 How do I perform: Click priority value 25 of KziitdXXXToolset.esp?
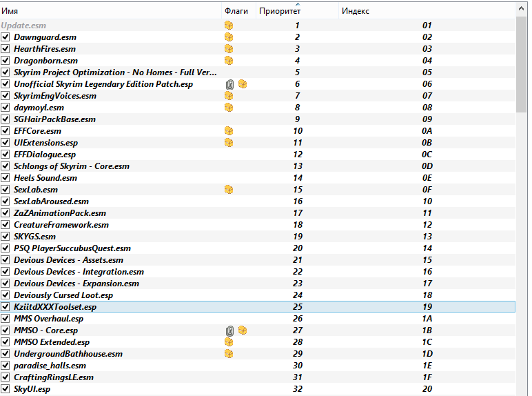click(298, 307)
